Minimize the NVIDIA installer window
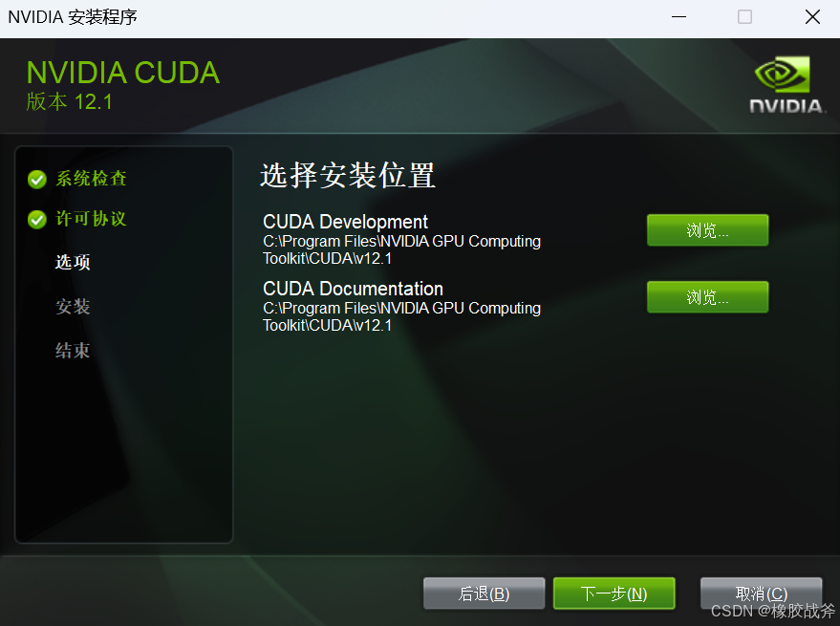This screenshot has width=840, height=626. 678,17
